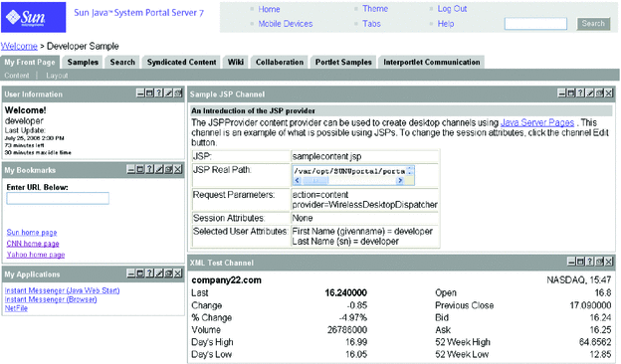Viewport: 621px width, 364px height.
Task: Open help for XML Test Channel
Action: [590, 262]
